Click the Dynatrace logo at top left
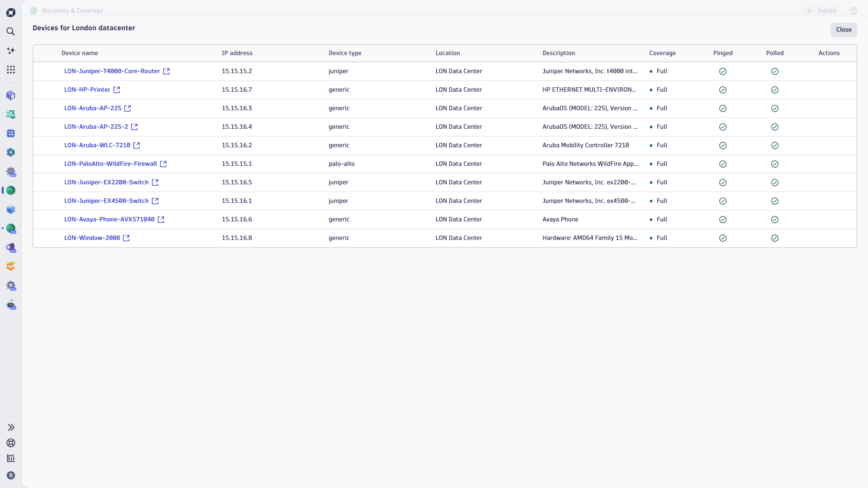 point(11,13)
